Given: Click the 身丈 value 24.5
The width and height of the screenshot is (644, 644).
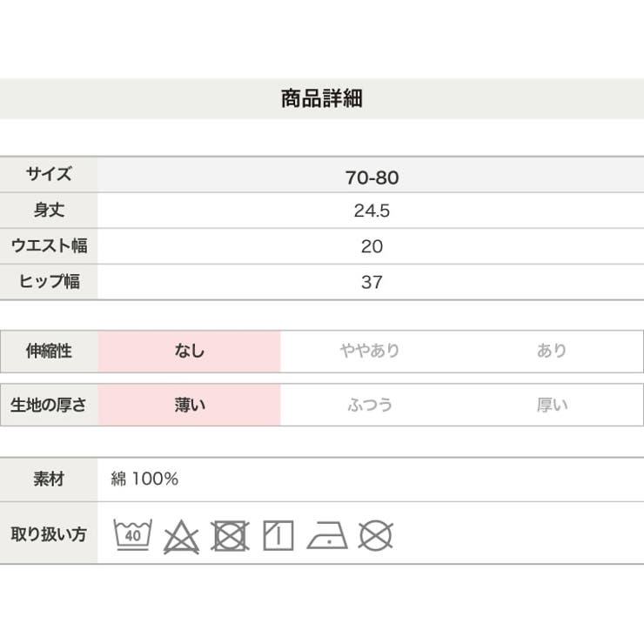Looking at the screenshot, I should [372, 211].
